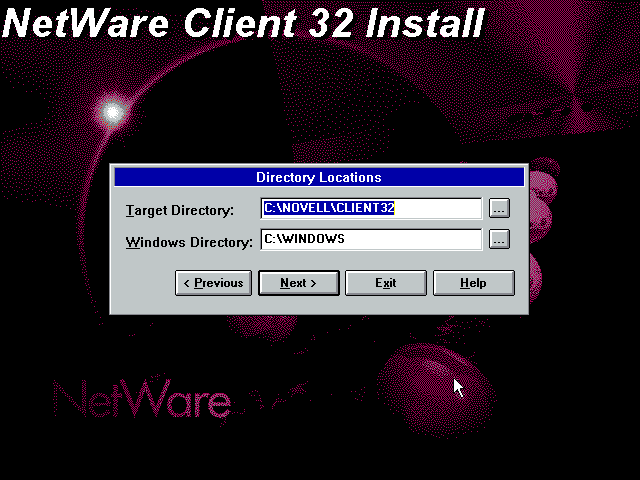
Task: Click the Directory Locations title bar
Action: 319,177
